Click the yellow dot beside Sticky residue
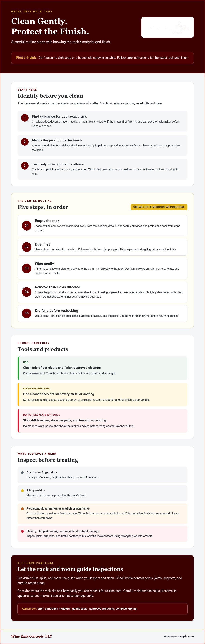 22,491
